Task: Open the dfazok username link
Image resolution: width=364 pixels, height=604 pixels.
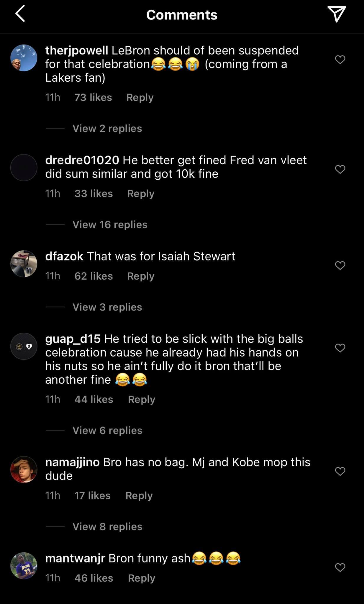Action: [x=64, y=256]
